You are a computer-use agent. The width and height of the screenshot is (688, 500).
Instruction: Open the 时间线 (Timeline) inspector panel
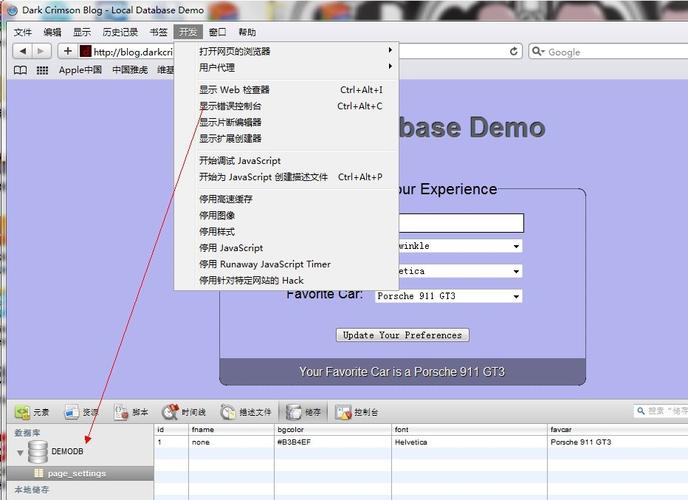tap(184, 412)
